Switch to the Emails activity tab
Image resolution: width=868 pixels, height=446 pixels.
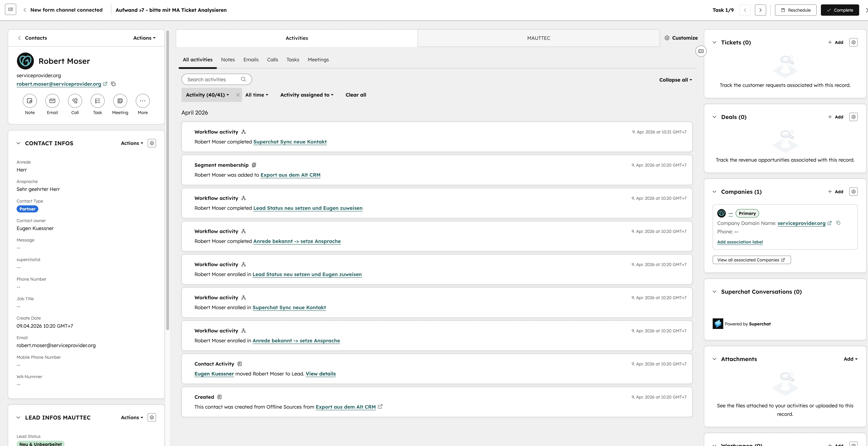pyautogui.click(x=251, y=60)
